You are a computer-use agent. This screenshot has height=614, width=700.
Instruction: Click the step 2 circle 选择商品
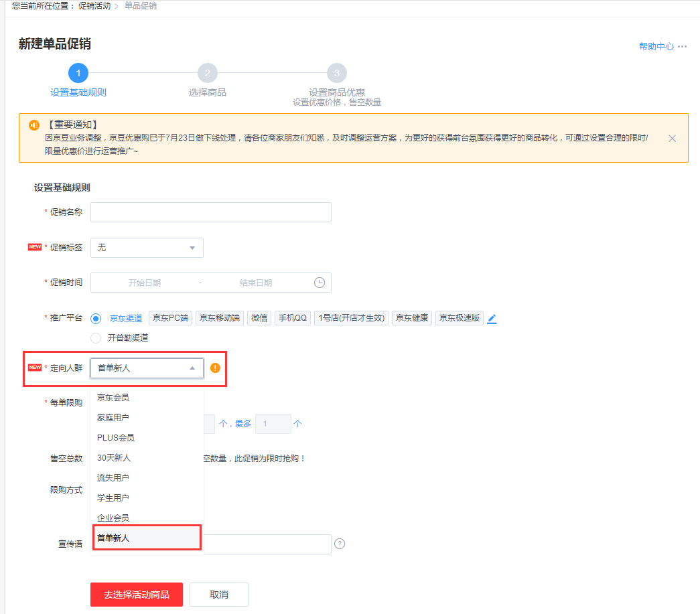coord(208,73)
